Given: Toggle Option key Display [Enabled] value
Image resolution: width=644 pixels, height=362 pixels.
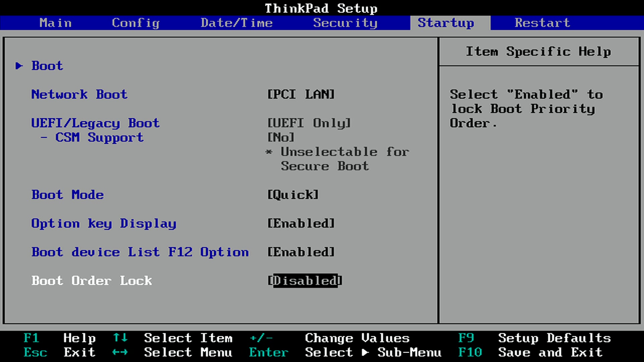Looking at the screenshot, I should click(x=301, y=224).
